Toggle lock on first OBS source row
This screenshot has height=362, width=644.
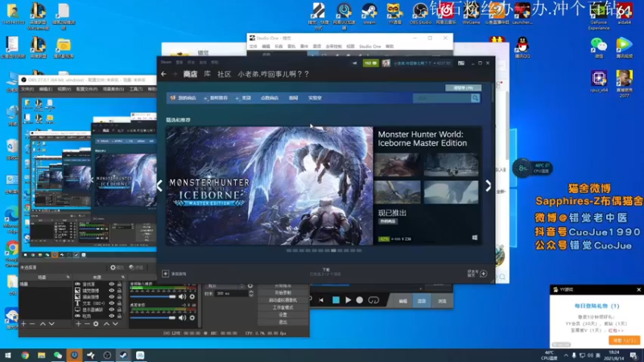pyautogui.click(x=119, y=284)
